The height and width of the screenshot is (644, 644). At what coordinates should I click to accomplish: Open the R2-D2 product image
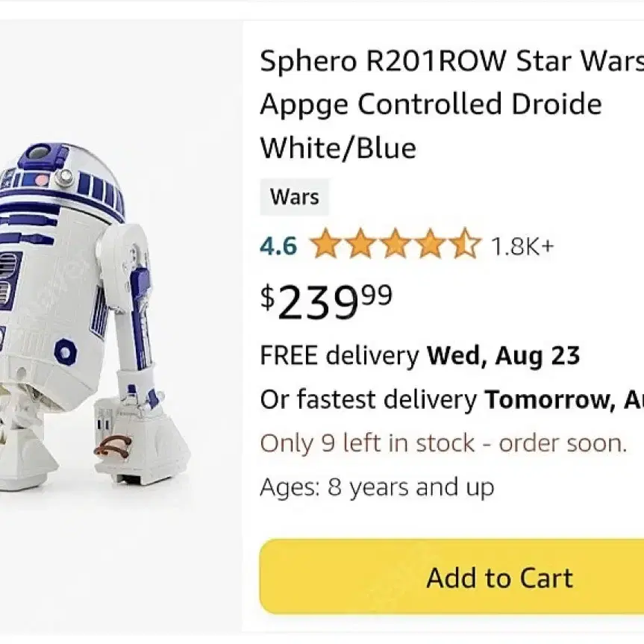(x=96, y=317)
